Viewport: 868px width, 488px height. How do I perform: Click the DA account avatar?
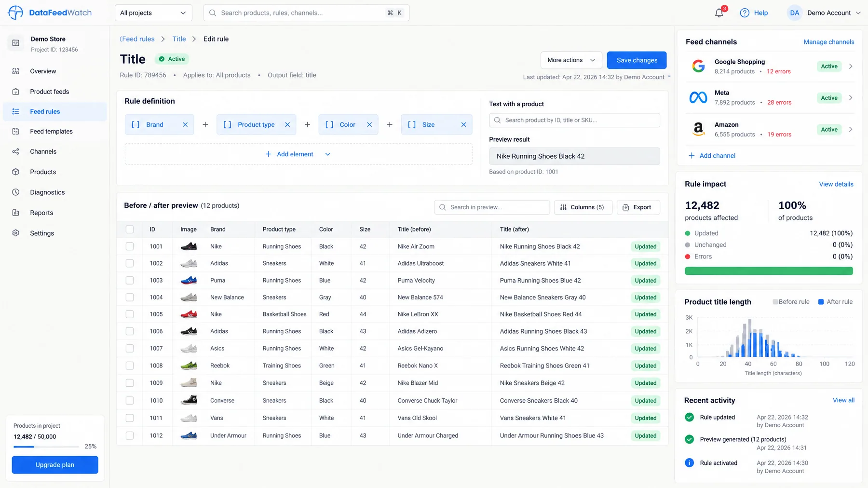[x=795, y=13]
